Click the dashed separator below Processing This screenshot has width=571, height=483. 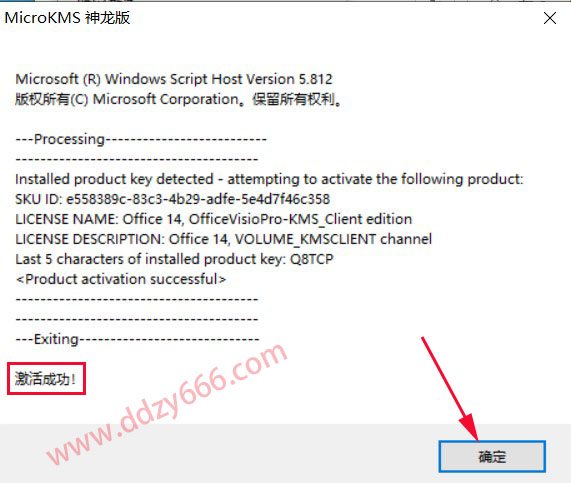[137, 160]
